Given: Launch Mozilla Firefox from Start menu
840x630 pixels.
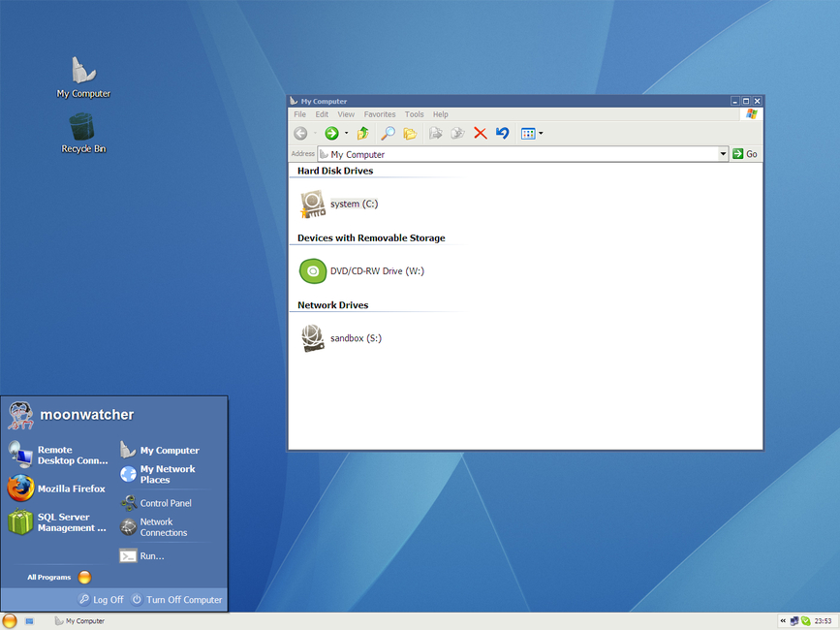Looking at the screenshot, I should pyautogui.click(x=56, y=488).
